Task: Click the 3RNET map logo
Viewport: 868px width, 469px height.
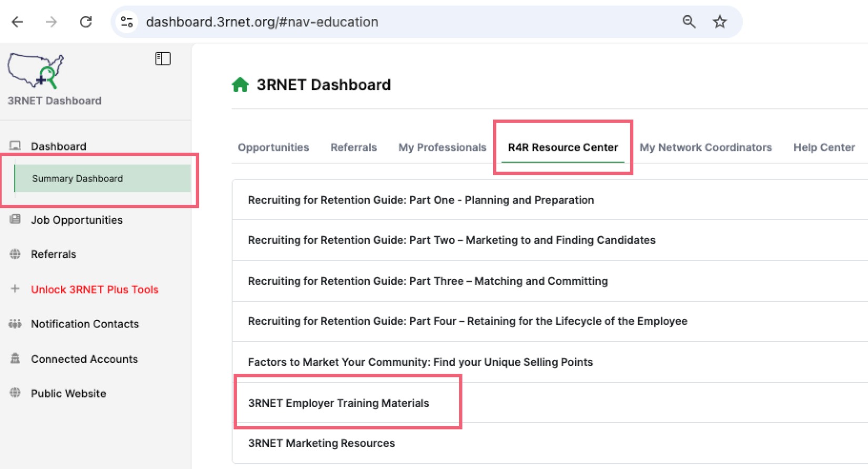Action: pos(36,71)
